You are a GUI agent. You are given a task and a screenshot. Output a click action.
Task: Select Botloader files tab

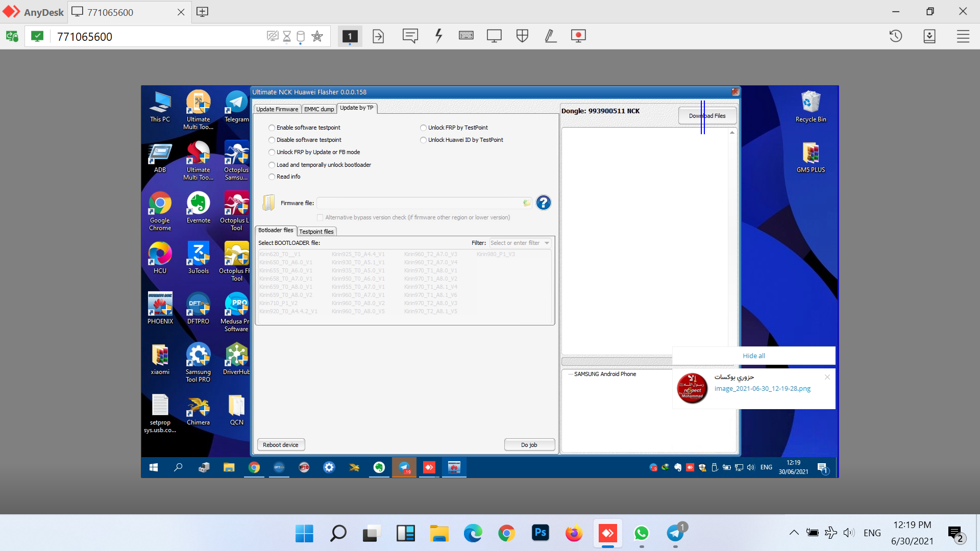pos(276,231)
